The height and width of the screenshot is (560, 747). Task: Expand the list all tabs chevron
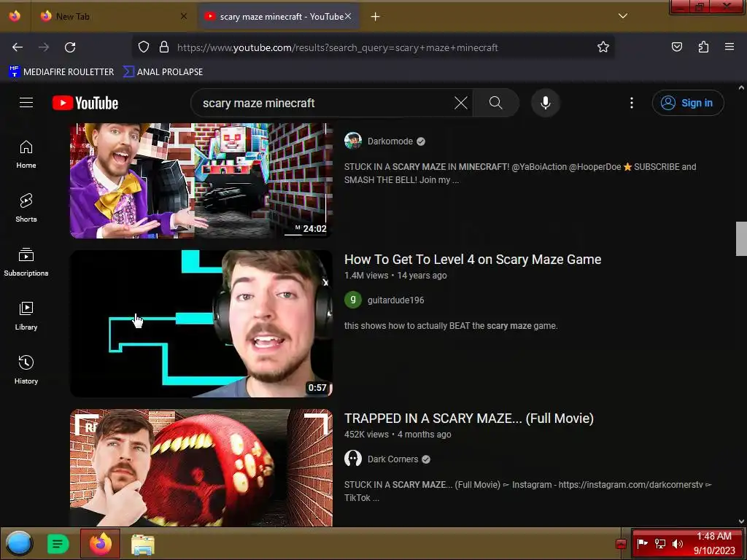(623, 16)
